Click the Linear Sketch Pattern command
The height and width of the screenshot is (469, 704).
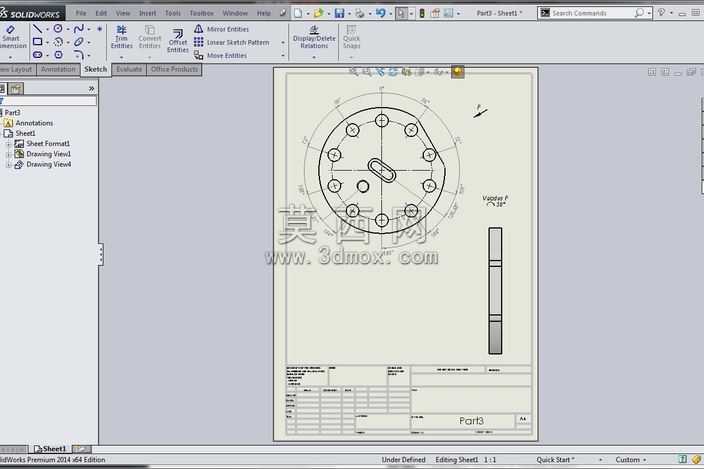pos(232,42)
